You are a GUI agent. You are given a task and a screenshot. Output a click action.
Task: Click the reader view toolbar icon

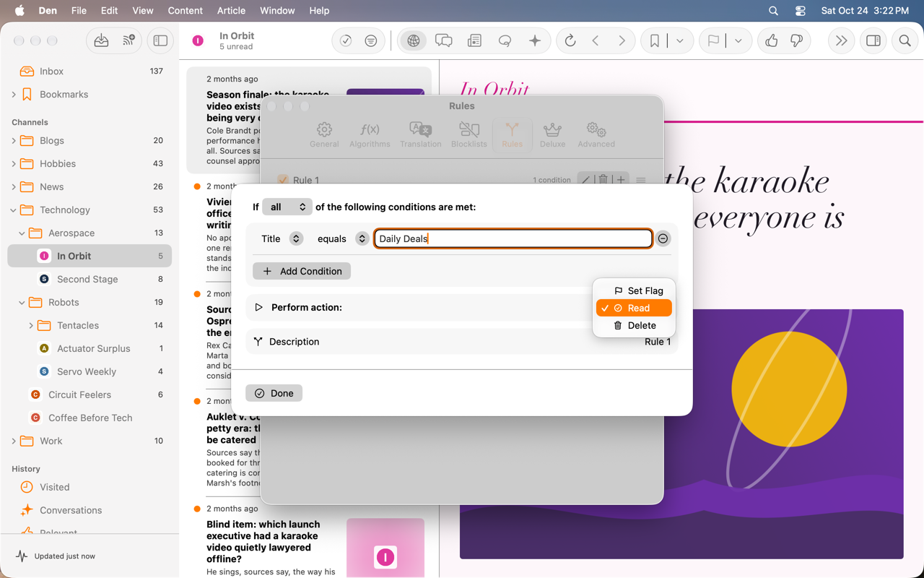point(474,41)
